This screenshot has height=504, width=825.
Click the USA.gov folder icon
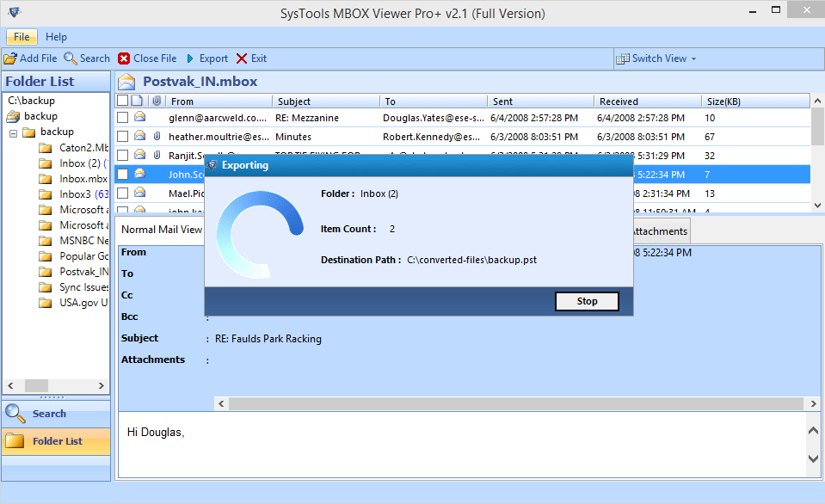pyautogui.click(x=46, y=303)
